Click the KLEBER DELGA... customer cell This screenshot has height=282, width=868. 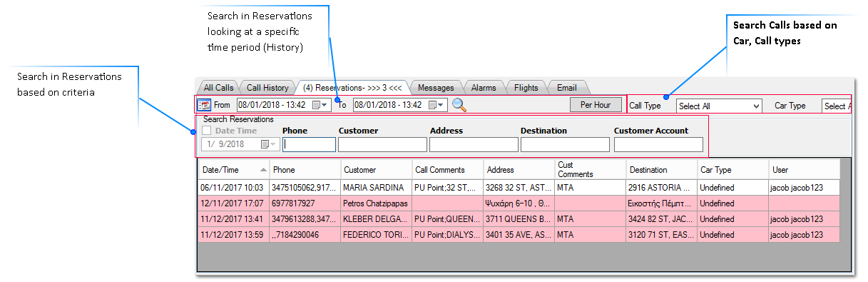tap(376, 219)
